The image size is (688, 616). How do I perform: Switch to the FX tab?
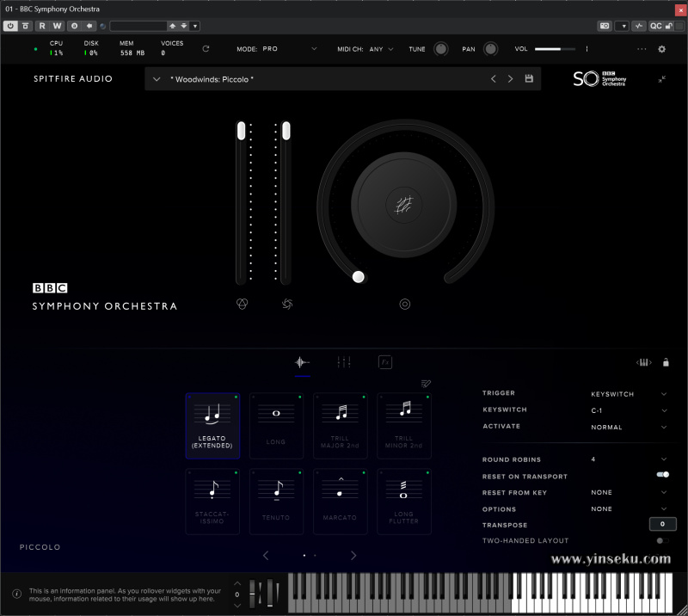385,362
